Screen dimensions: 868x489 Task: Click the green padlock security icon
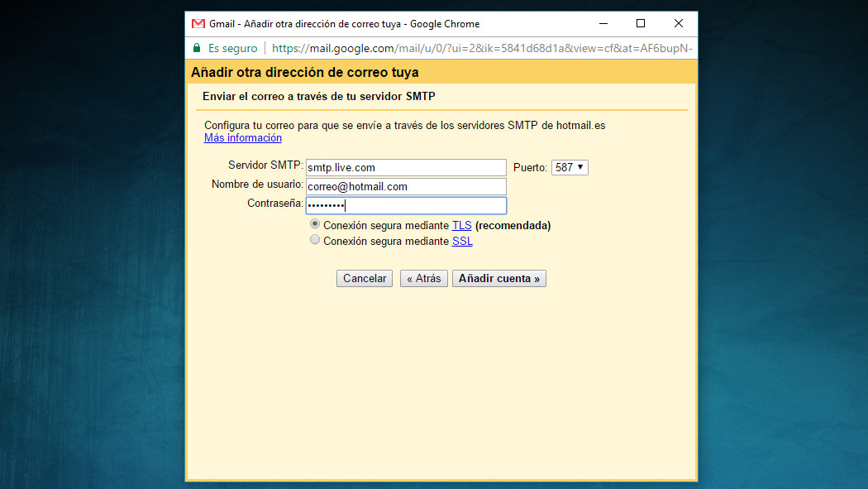coord(197,48)
